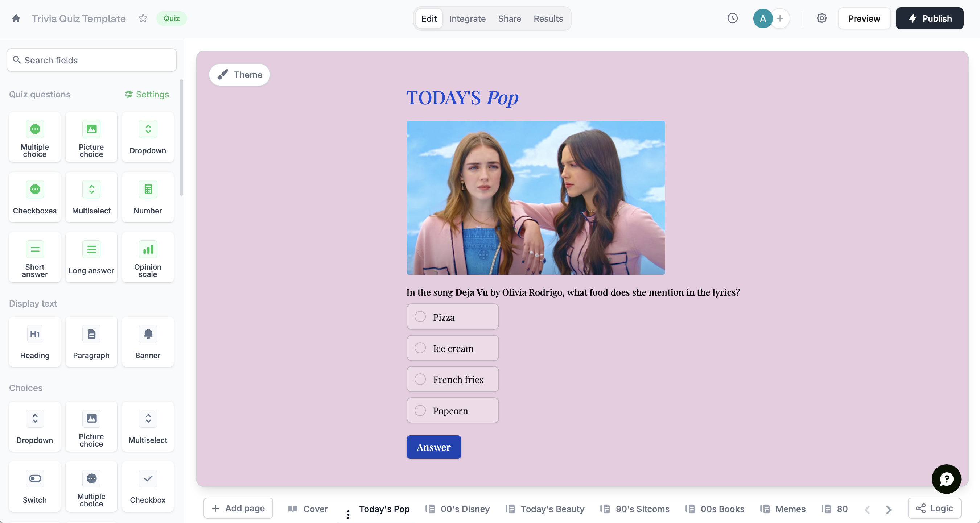Add Dropdown from Choices section

coord(34,427)
